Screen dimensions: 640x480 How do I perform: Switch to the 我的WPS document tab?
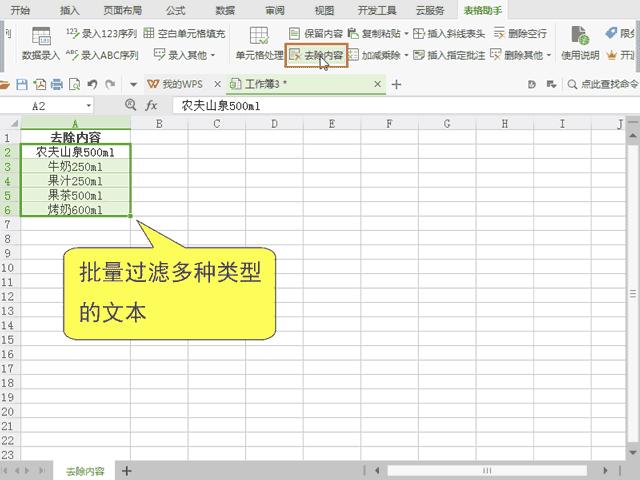[x=176, y=84]
